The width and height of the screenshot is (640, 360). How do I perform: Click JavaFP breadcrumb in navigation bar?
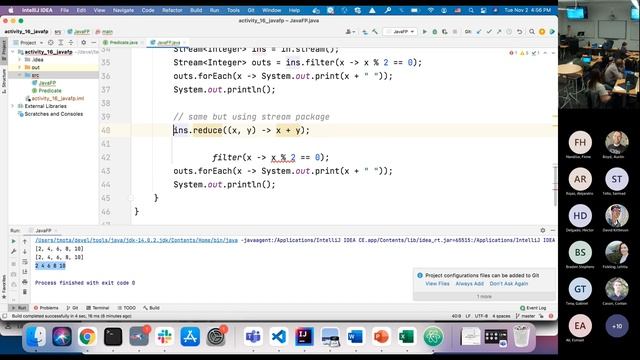(78, 31)
